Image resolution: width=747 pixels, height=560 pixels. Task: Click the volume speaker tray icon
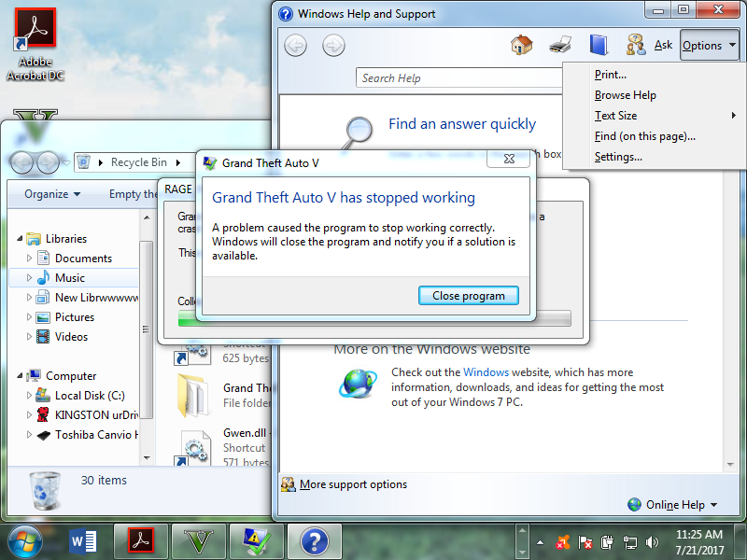pos(651,542)
